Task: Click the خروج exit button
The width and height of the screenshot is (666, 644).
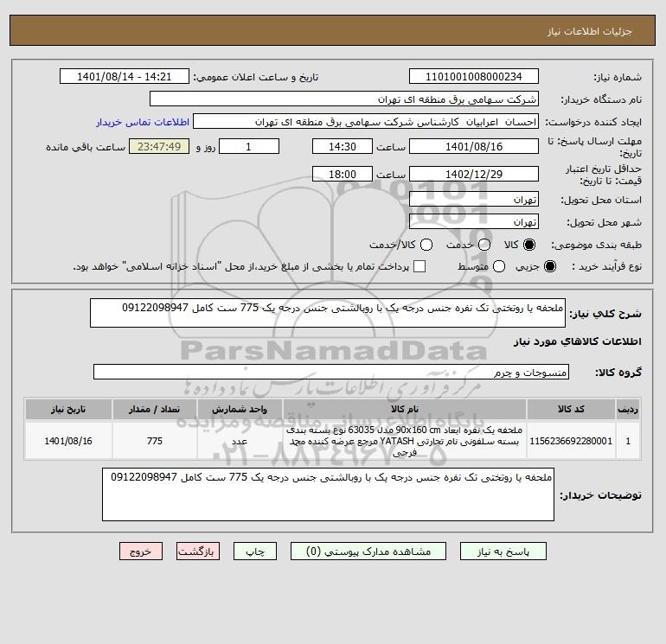Action: [141, 552]
